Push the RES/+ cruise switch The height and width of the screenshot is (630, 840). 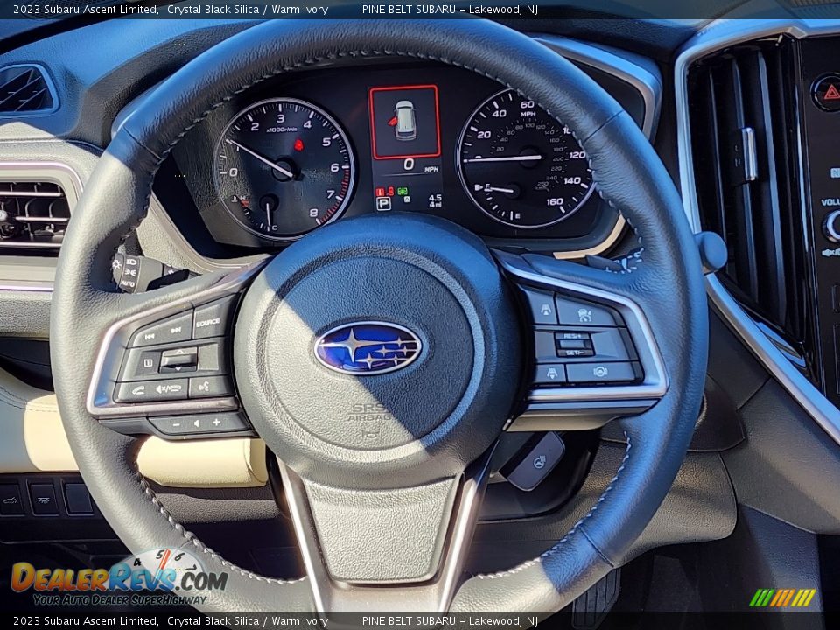point(572,336)
